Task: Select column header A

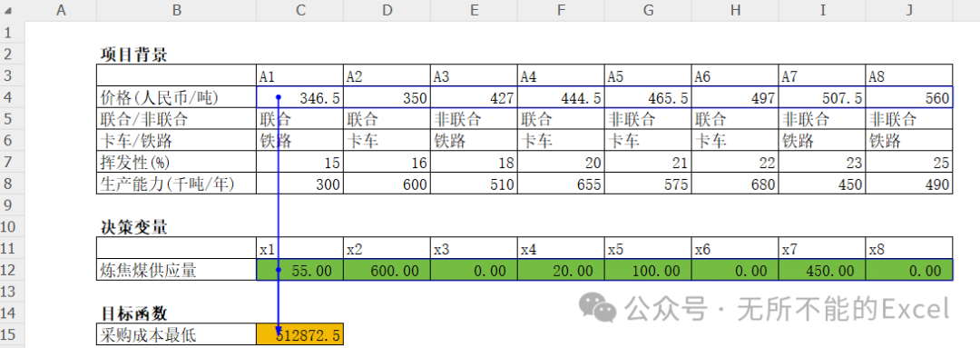Action: 61,11
